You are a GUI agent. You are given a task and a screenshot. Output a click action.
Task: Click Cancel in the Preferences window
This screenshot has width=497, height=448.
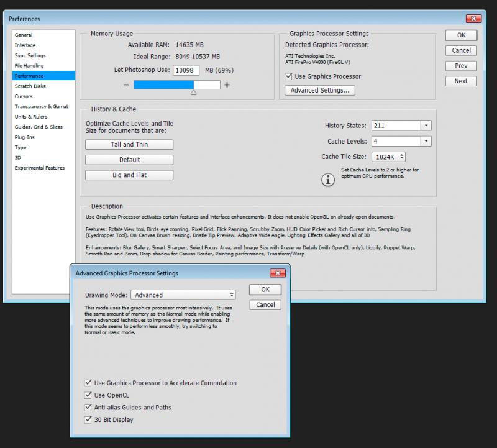pyautogui.click(x=461, y=50)
